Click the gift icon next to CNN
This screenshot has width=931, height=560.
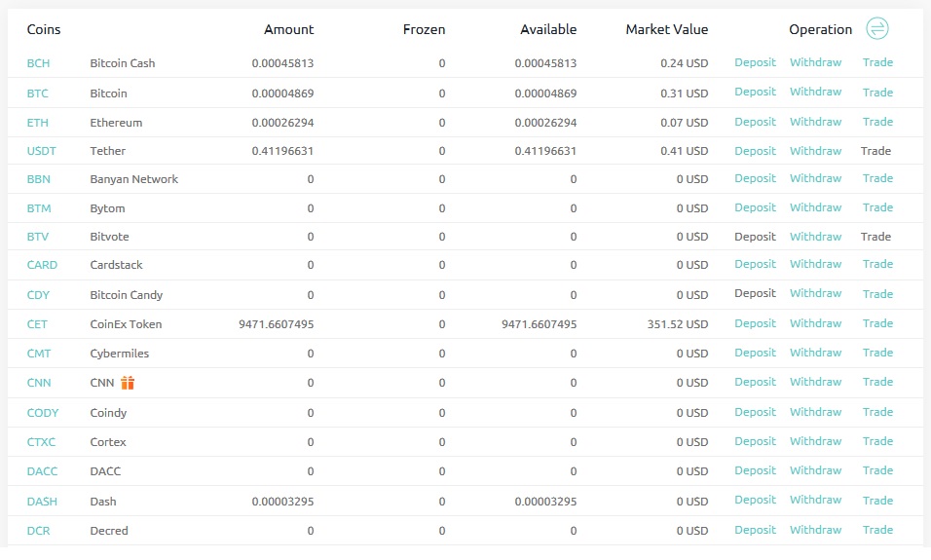128,383
